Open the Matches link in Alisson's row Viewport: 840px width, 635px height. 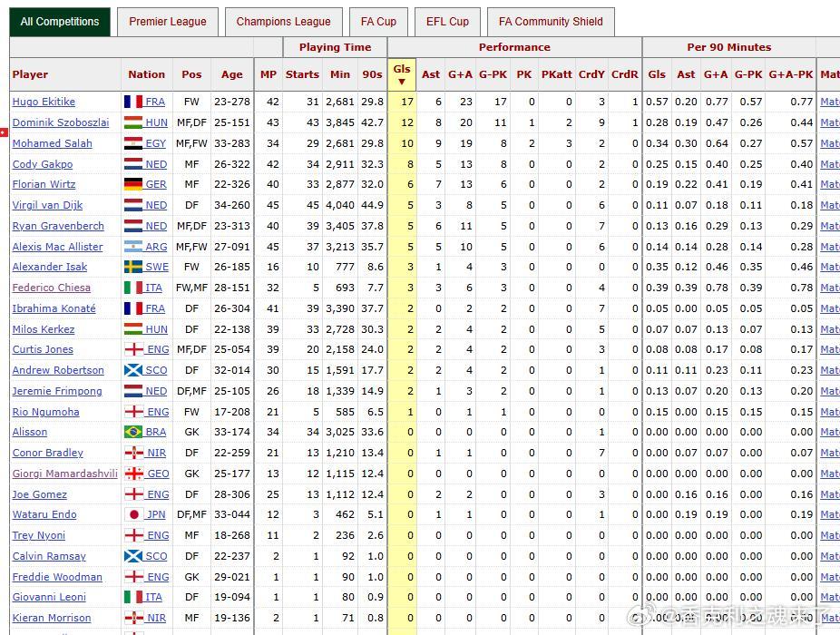pos(830,432)
